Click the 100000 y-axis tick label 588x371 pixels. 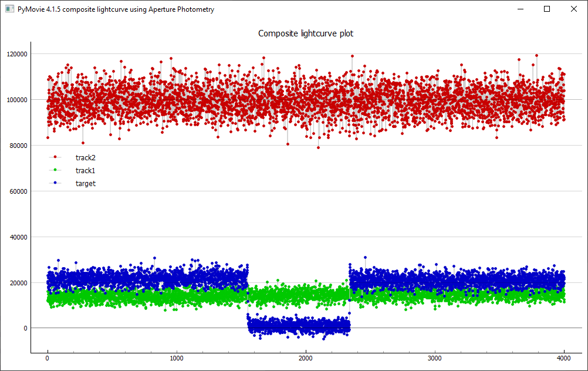[16, 100]
